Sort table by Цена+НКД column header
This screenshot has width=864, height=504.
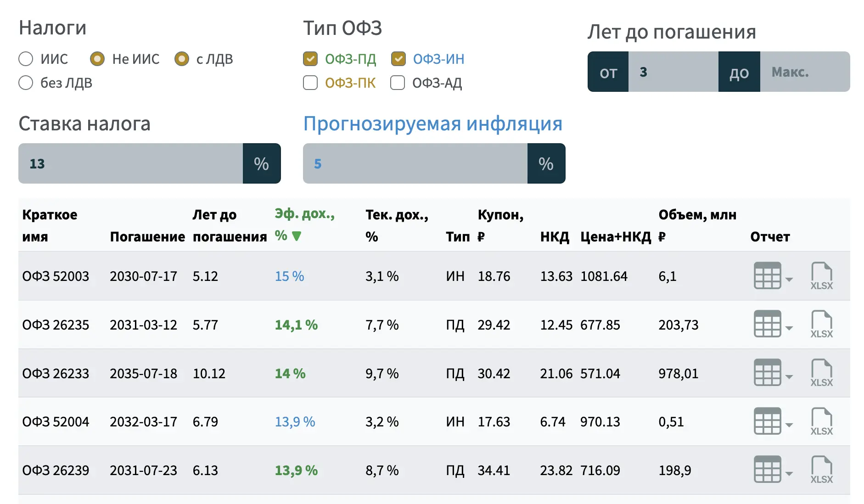coord(615,237)
